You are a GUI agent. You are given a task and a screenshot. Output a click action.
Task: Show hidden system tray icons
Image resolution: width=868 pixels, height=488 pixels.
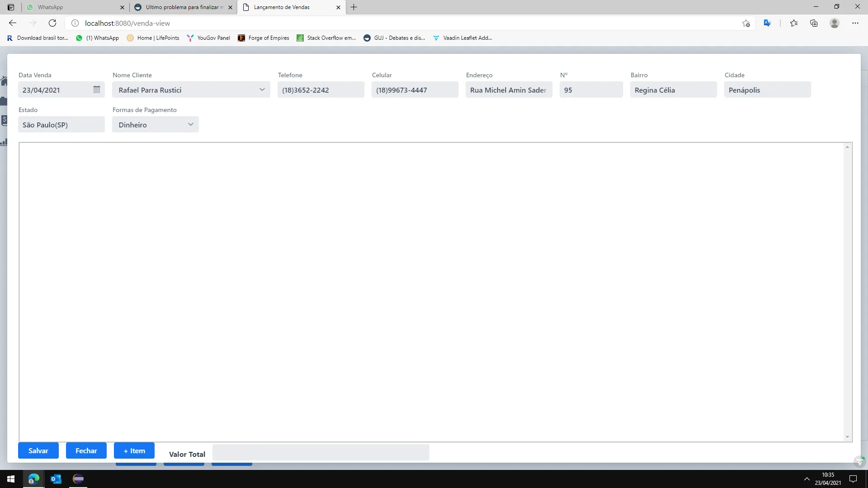click(807, 479)
